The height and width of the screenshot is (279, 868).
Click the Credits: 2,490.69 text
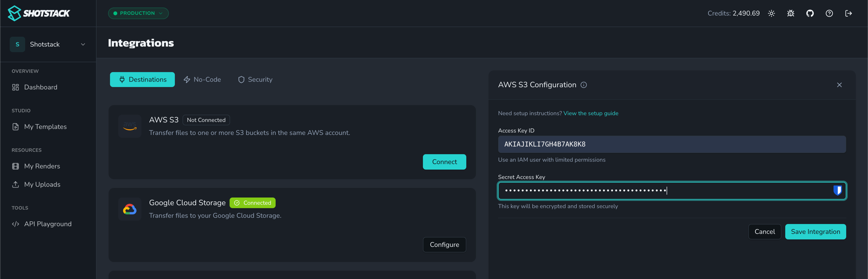(x=733, y=13)
